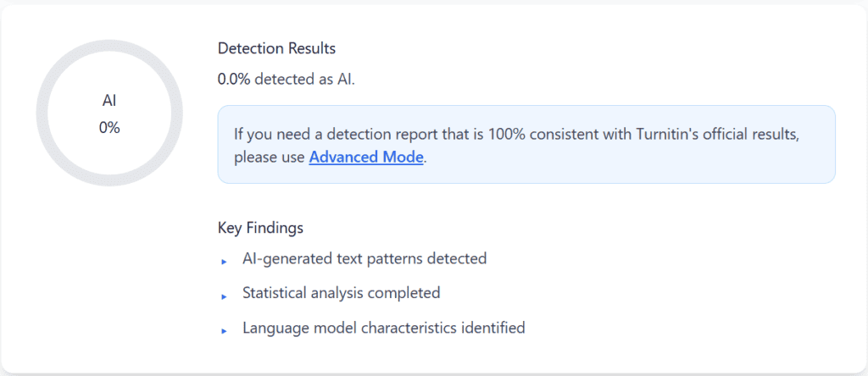Click the "AI" label inside the gauge

109,101
